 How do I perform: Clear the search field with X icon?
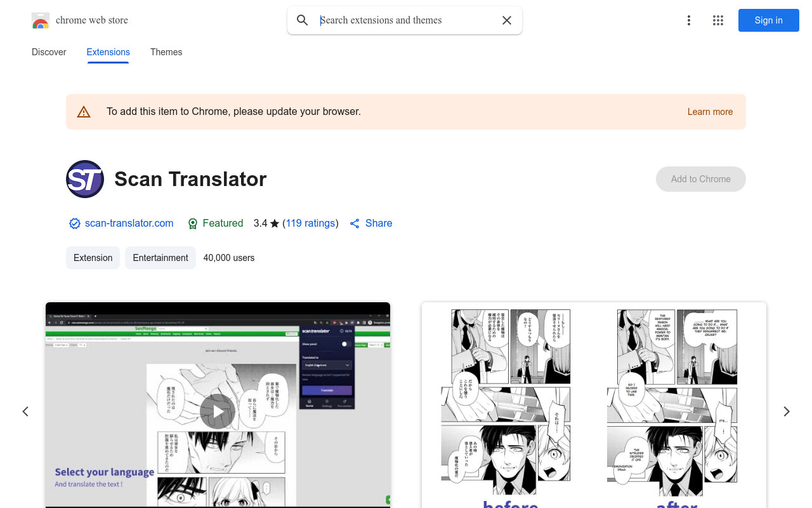tap(507, 20)
